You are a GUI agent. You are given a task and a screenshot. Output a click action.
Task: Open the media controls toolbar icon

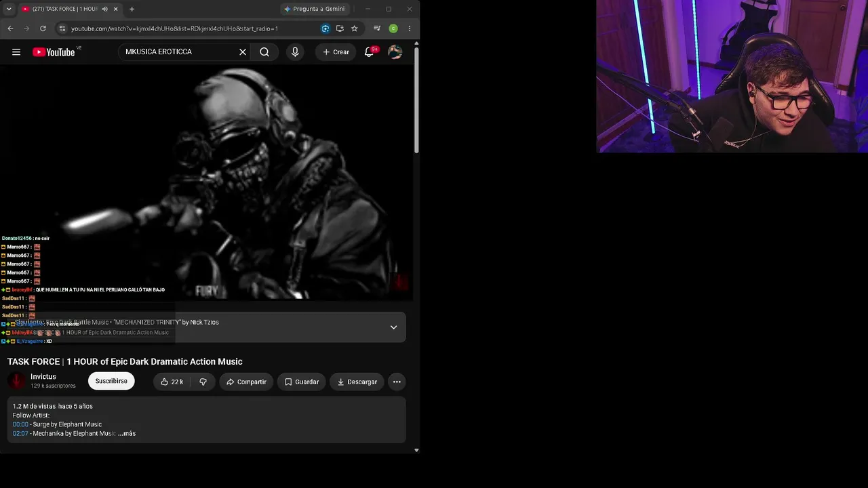pos(377,28)
